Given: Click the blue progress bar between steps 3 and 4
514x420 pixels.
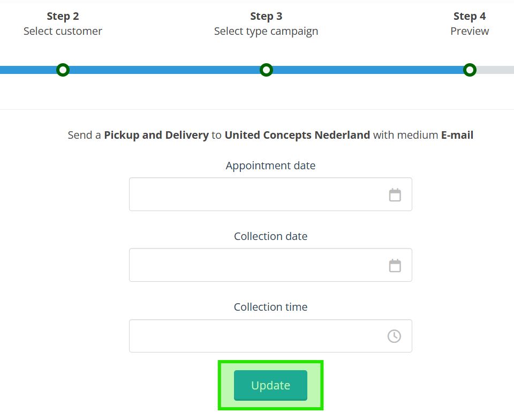Looking at the screenshot, I should (x=368, y=70).
